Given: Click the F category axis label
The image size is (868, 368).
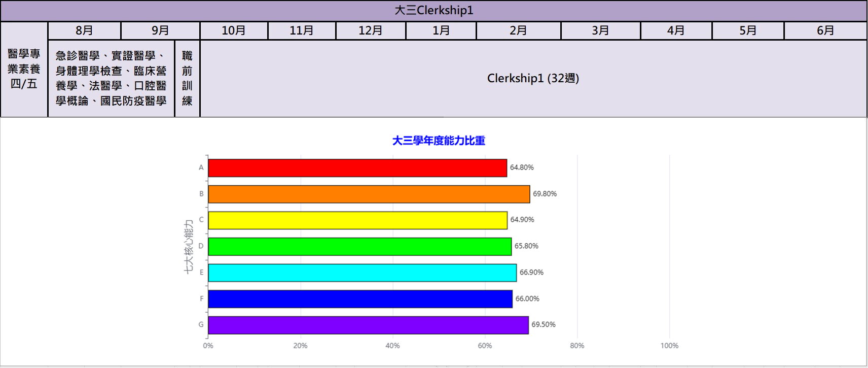Looking at the screenshot, I should pyautogui.click(x=202, y=299).
